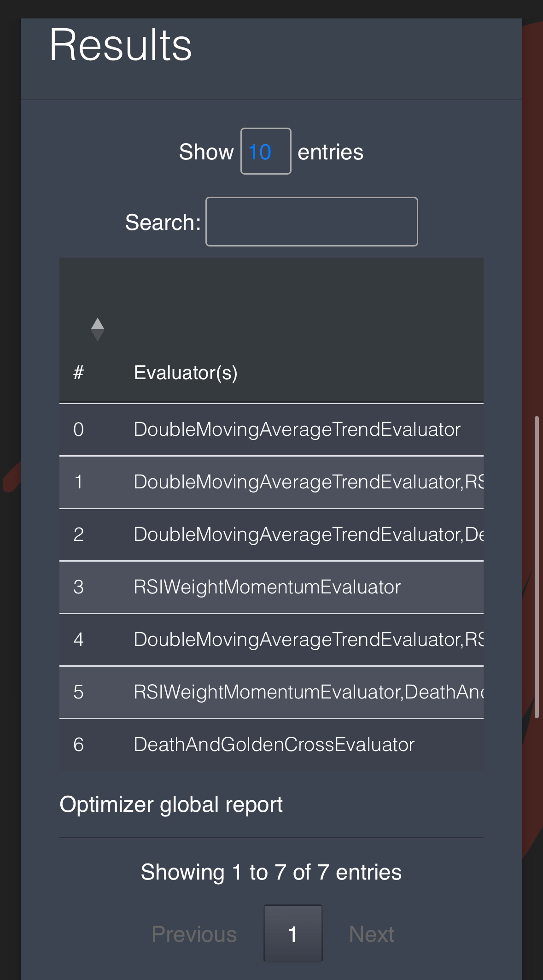Open the Show entries count dropdown
The width and height of the screenshot is (543, 980).
click(x=265, y=152)
